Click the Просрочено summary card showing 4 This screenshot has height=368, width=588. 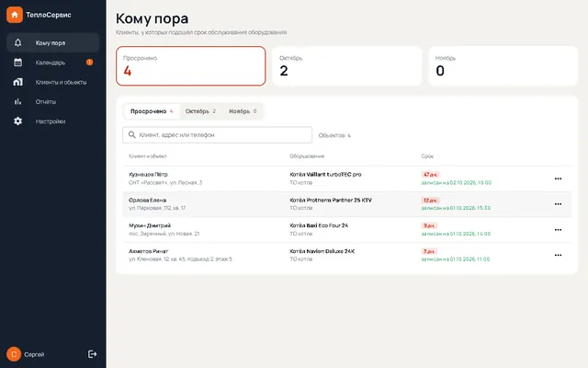coord(191,66)
